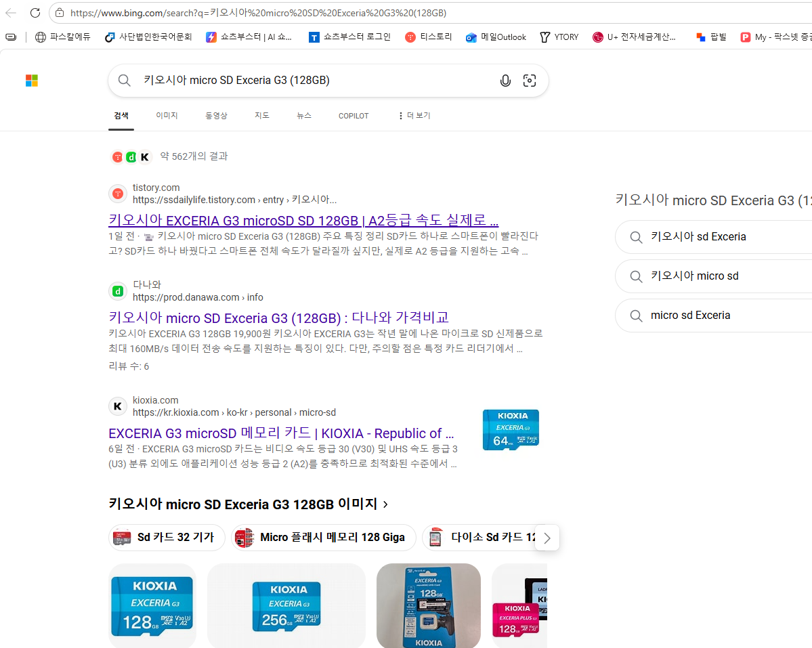Image resolution: width=812 pixels, height=648 pixels.
Task: Open U+ 전자세금계산 bookmark
Action: click(635, 37)
